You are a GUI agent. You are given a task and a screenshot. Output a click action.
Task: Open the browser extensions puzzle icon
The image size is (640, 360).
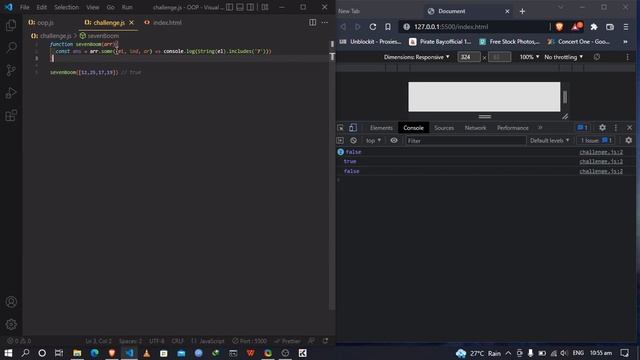tap(594, 27)
